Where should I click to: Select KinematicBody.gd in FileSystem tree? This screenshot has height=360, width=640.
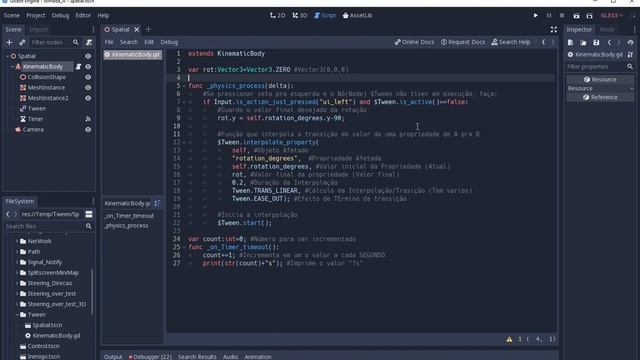click(56, 336)
